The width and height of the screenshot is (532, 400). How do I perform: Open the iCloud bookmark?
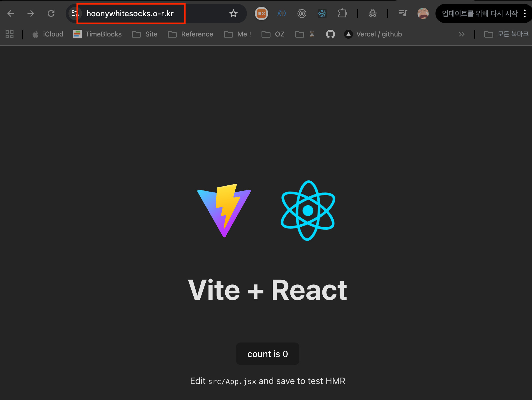tap(48, 34)
